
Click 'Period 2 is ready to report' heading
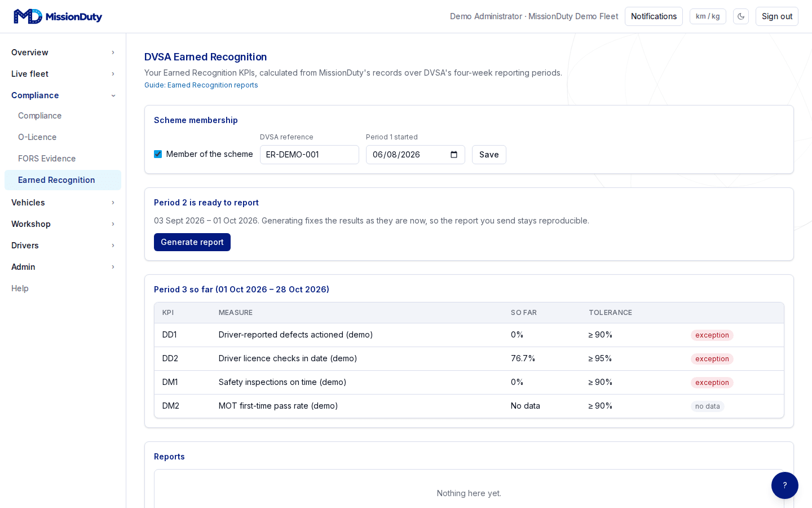[206, 203]
